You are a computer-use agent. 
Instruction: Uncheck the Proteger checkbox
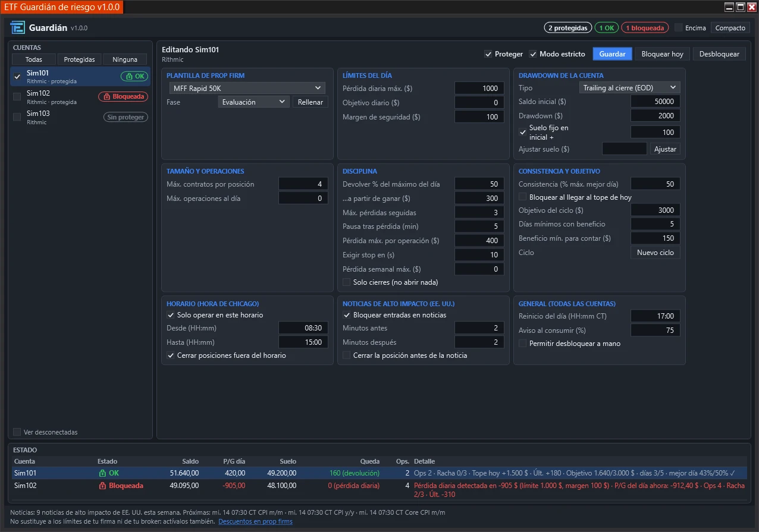coord(488,54)
